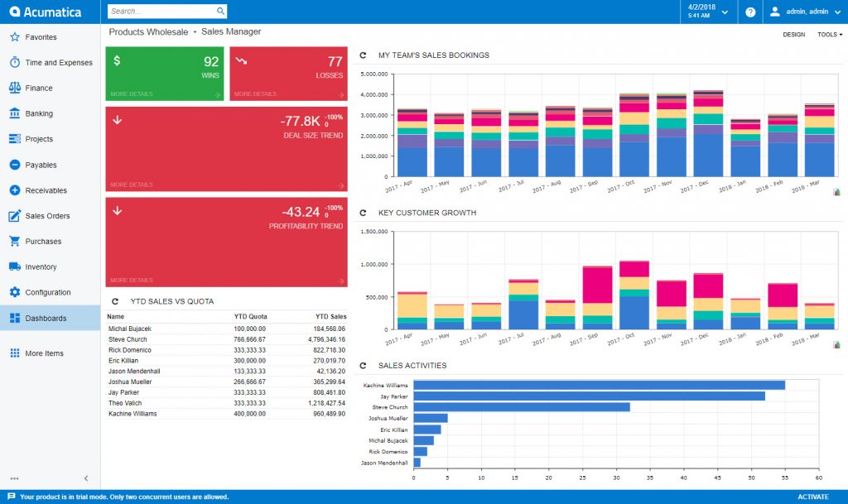
Task: Expand the Tools dropdown menu
Action: pyautogui.click(x=830, y=35)
